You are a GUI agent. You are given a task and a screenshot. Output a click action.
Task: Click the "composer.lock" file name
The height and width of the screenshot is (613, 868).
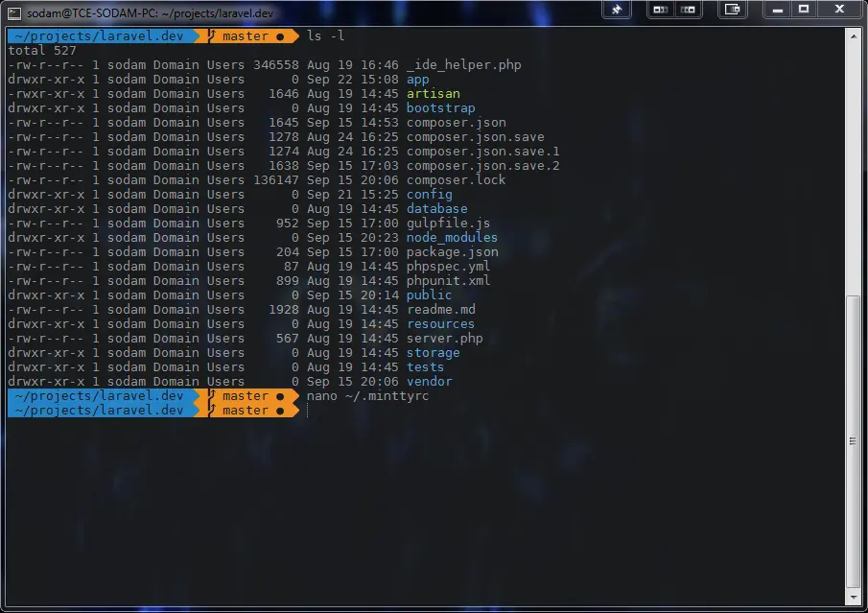coord(457,180)
